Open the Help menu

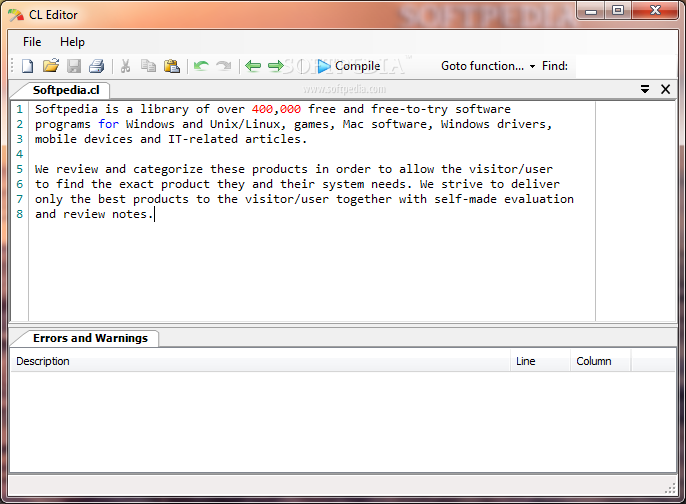click(72, 42)
